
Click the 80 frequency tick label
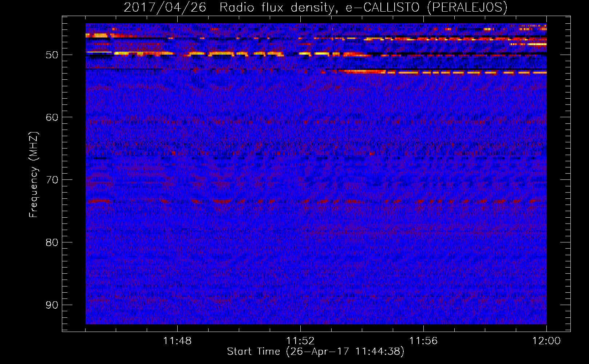pos(52,242)
